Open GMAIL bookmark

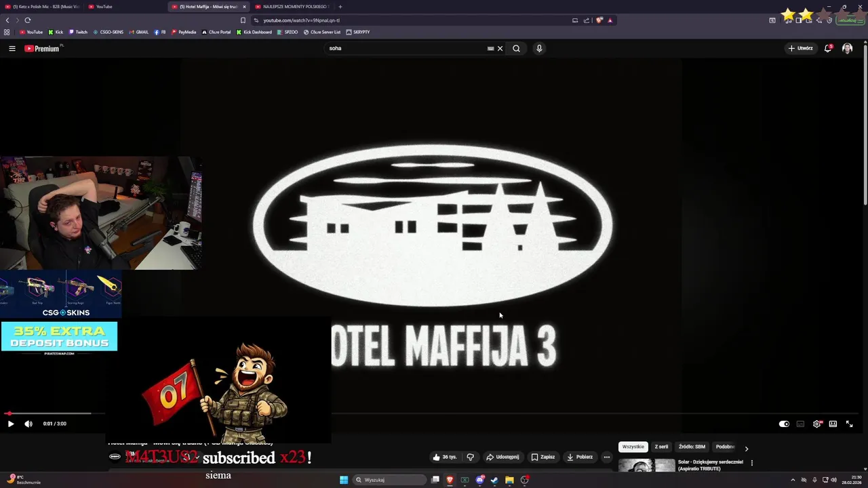click(138, 32)
